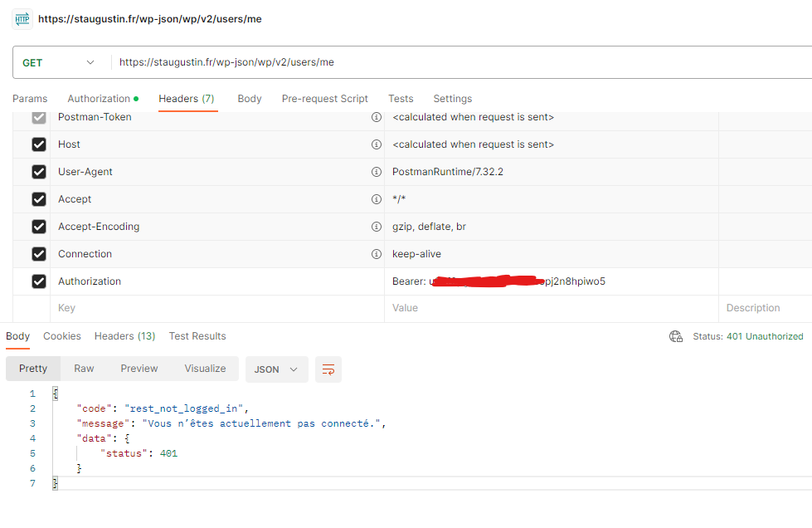The height and width of the screenshot is (528, 812).
Task: Uncheck the Host header checkbox
Action: pos(39,144)
